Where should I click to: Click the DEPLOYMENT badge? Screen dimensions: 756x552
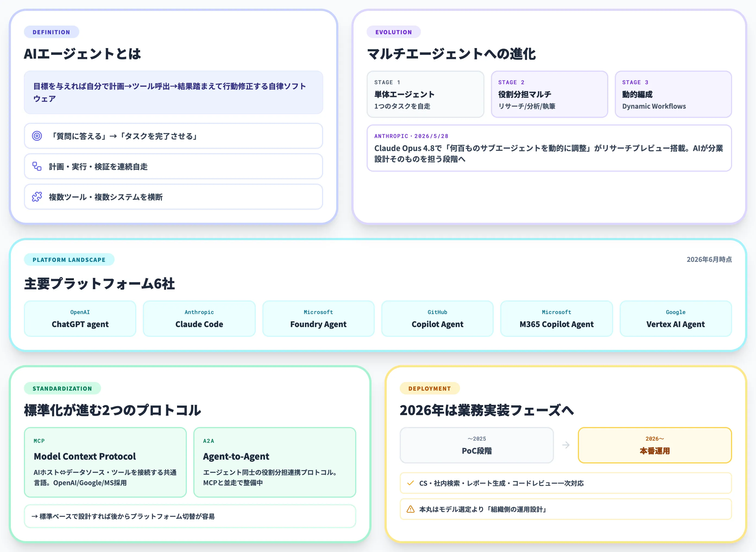pos(430,388)
